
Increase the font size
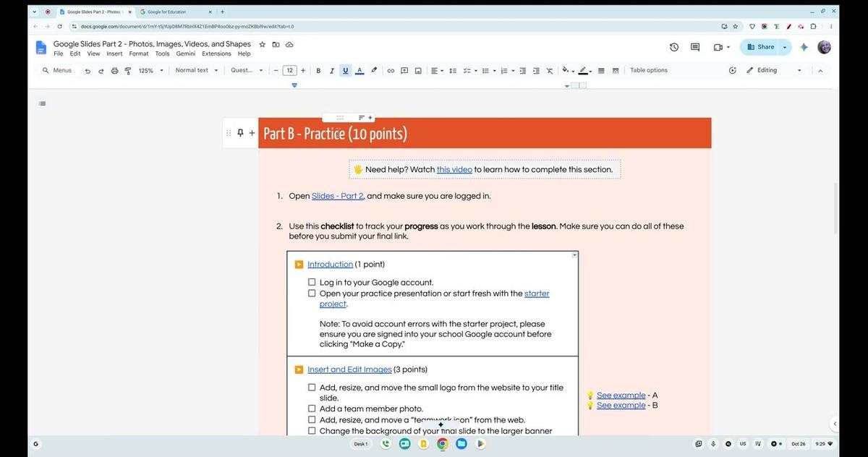(x=303, y=71)
